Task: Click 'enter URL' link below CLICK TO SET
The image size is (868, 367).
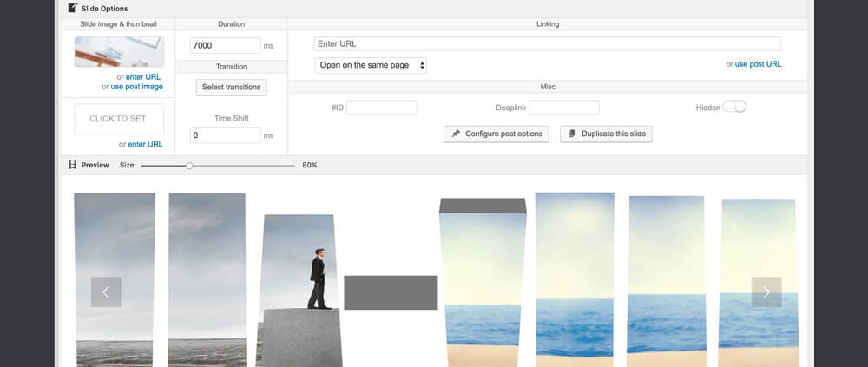Action: click(x=145, y=144)
